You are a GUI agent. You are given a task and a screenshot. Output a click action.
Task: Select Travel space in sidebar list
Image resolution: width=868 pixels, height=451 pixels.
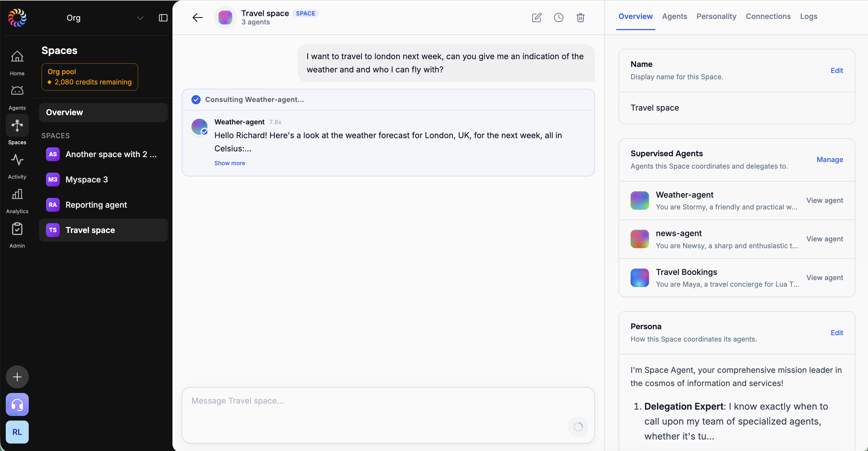pos(103,230)
